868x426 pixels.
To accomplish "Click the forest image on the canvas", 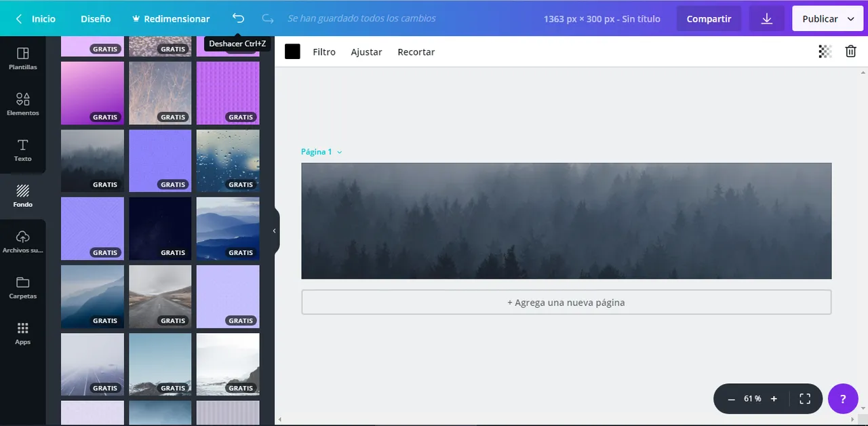I will click(566, 220).
